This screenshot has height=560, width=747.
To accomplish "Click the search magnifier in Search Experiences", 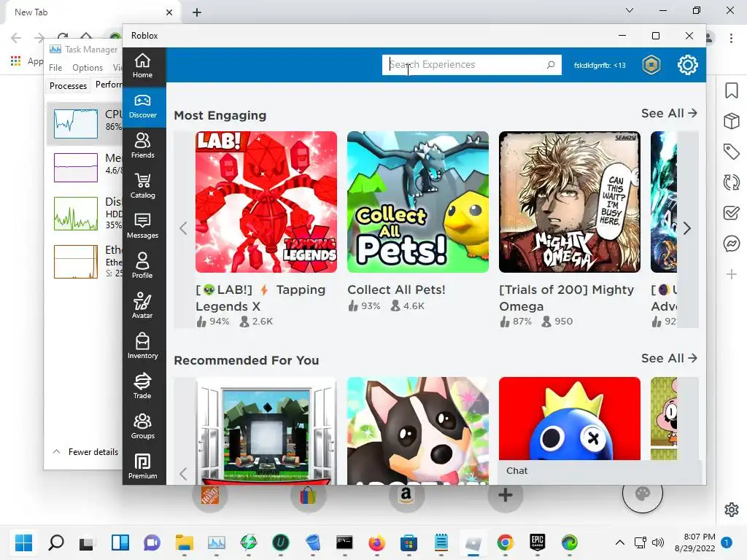I will pos(551,65).
